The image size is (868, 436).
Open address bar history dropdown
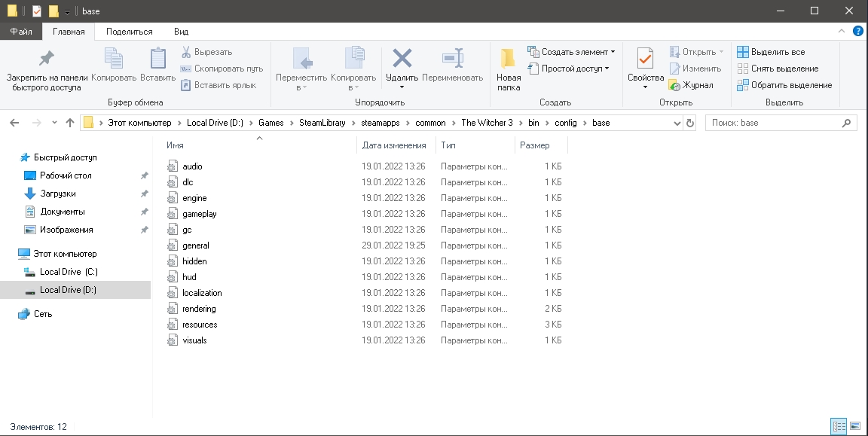(x=677, y=123)
